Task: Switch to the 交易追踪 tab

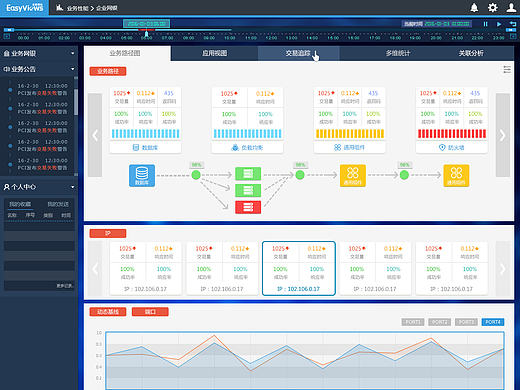Action: [x=298, y=53]
